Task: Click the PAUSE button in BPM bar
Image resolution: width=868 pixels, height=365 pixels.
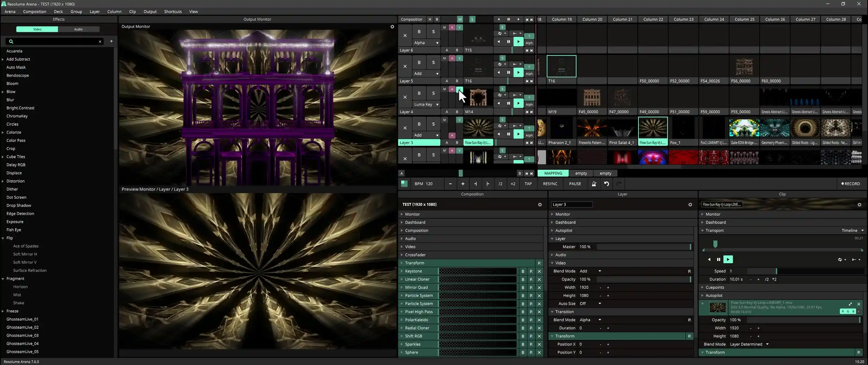Action: tap(575, 184)
